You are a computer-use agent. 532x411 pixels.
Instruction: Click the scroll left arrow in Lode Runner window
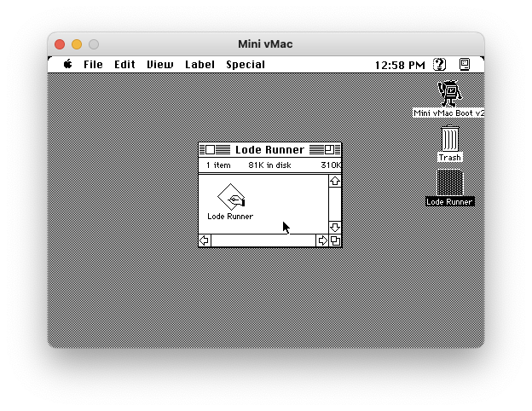tap(205, 240)
